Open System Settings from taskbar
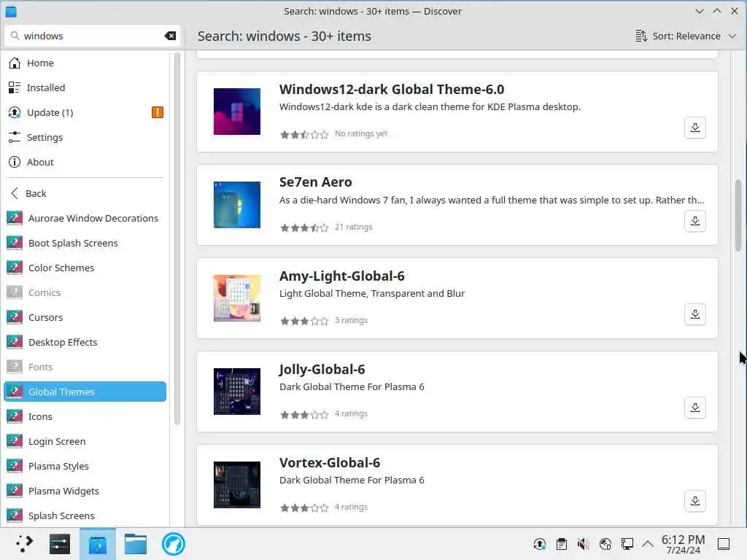Viewport: 747px width, 560px height. point(60,544)
